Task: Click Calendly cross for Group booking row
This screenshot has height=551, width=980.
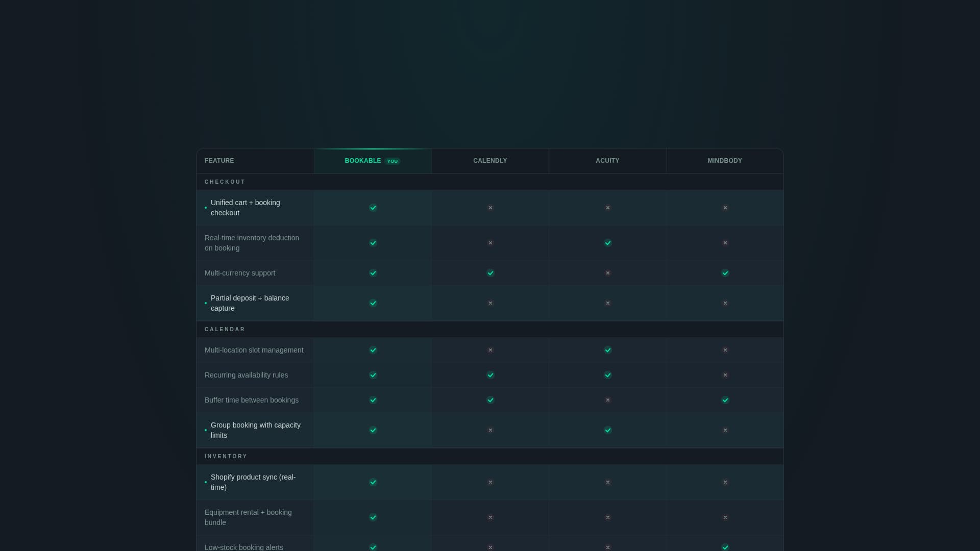Action: click(491, 430)
